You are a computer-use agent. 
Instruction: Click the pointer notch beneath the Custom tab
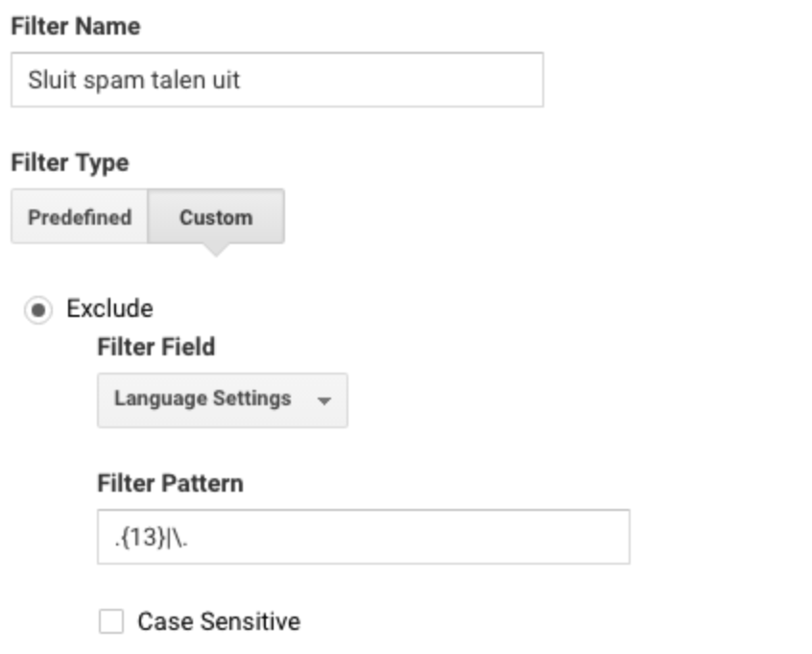[x=216, y=250]
